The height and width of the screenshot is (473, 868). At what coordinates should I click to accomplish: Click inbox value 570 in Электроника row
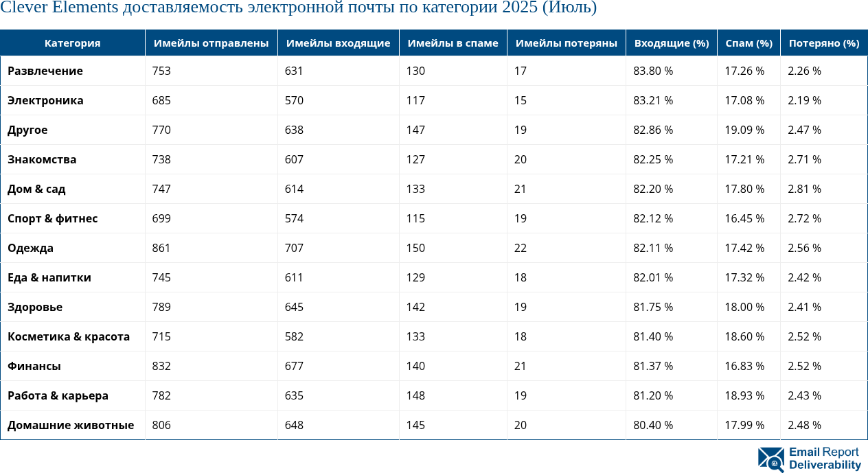(x=294, y=100)
